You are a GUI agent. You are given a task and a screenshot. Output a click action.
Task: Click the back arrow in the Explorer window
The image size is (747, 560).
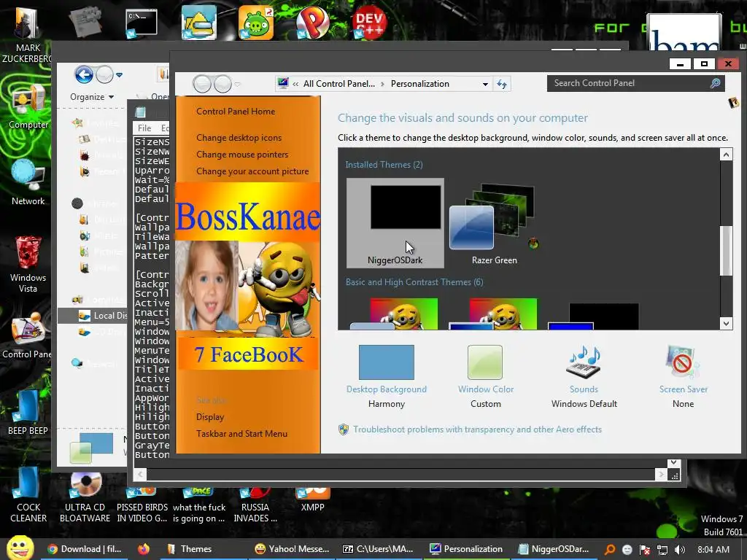84,75
